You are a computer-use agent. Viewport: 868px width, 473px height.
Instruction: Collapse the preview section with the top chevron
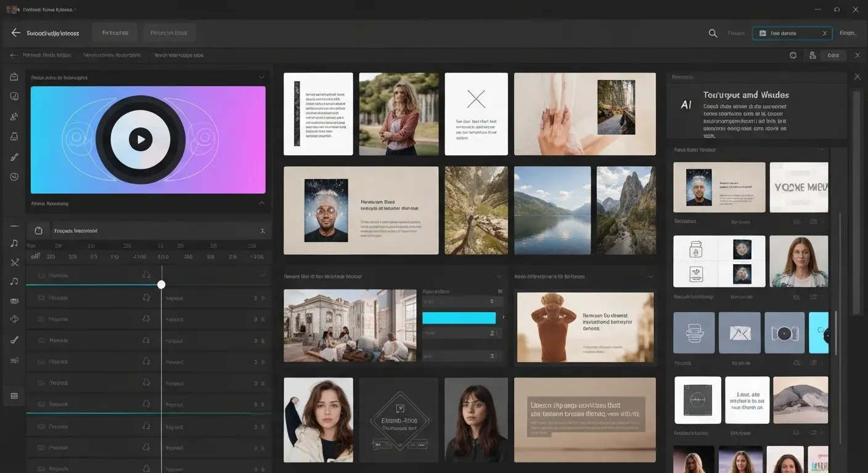click(x=261, y=77)
